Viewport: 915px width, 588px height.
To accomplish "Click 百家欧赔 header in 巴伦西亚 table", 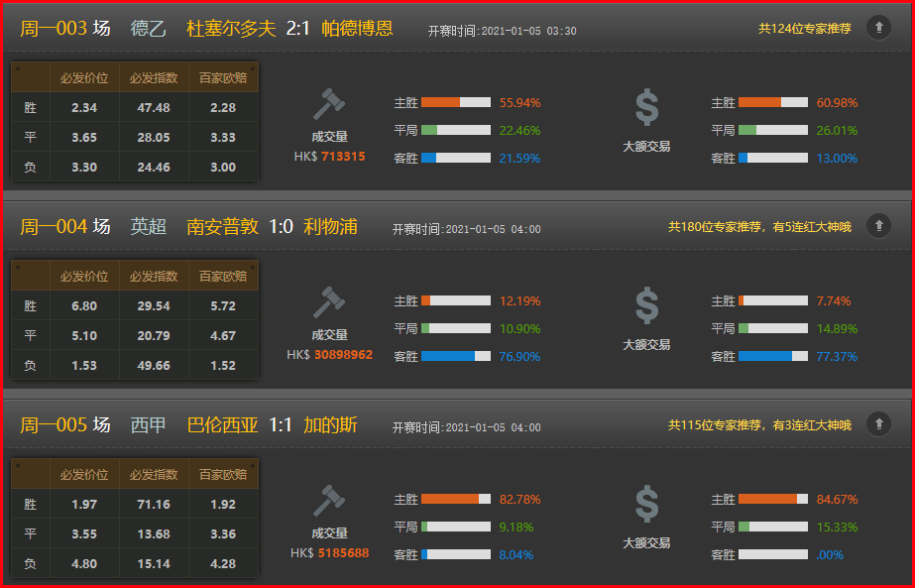I will [223, 475].
